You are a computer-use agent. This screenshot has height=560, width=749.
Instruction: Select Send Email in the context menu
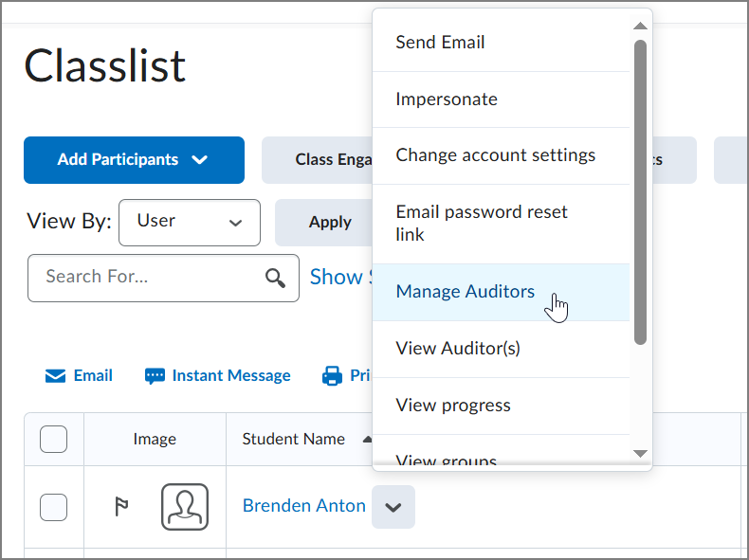tap(441, 43)
